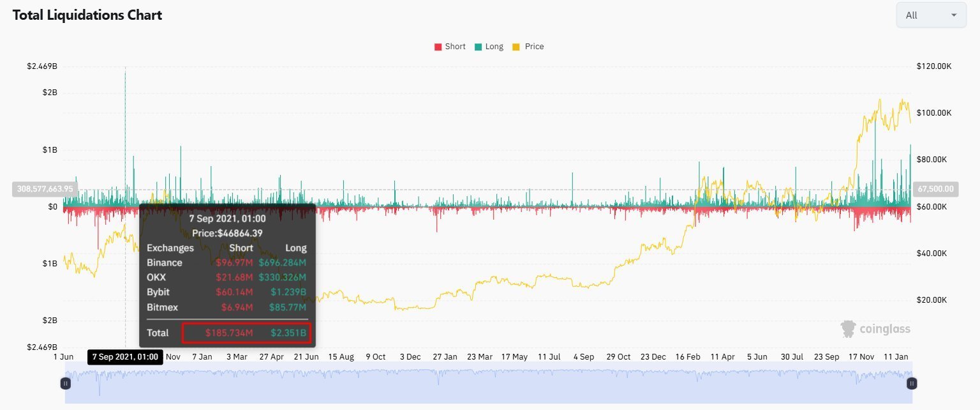The height and width of the screenshot is (410, 980).
Task: Click the 67,500.00 price crosshair label
Action: tap(935, 189)
